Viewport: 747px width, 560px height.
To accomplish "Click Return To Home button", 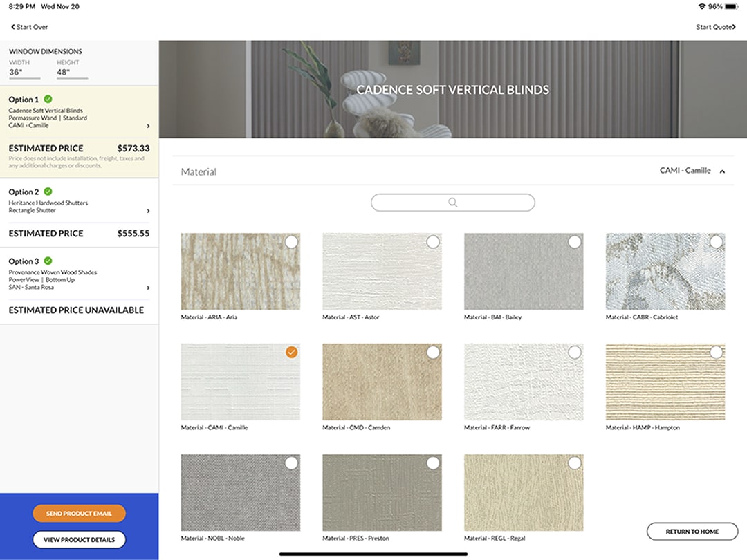I will click(x=692, y=532).
